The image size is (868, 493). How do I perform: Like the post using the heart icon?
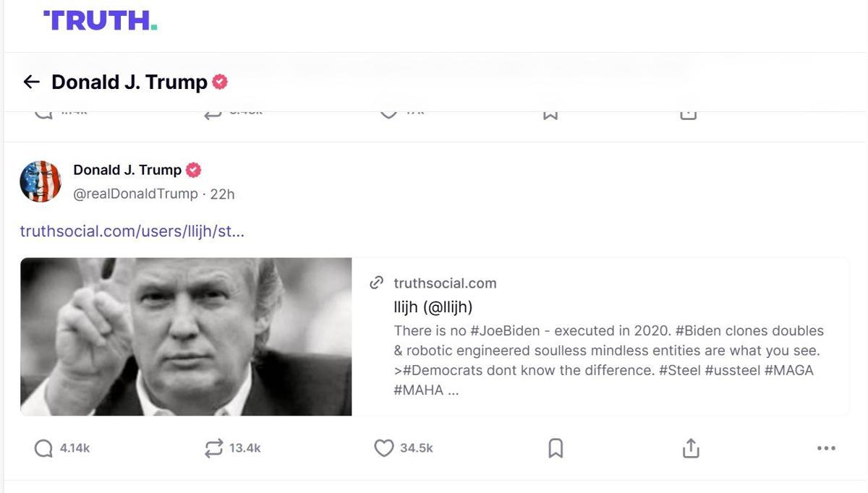(x=383, y=448)
